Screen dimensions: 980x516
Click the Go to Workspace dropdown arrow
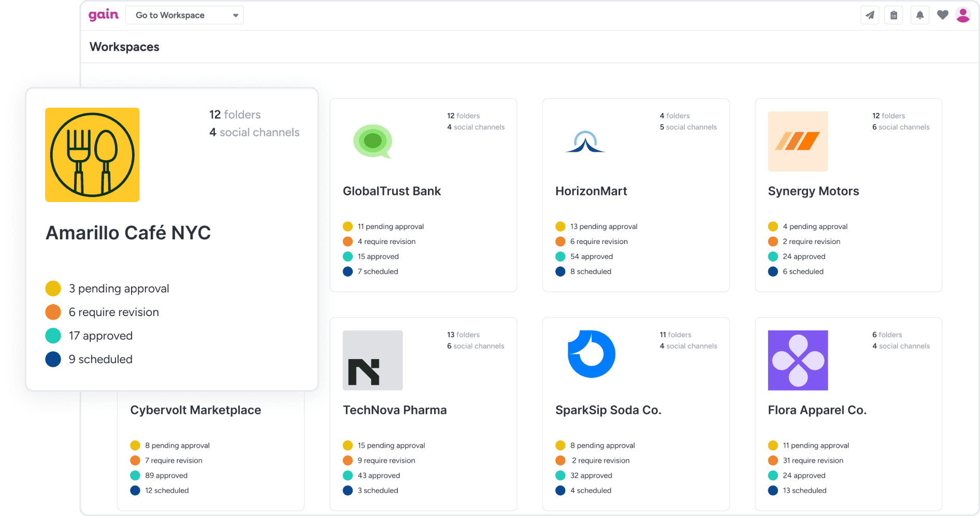tap(235, 16)
